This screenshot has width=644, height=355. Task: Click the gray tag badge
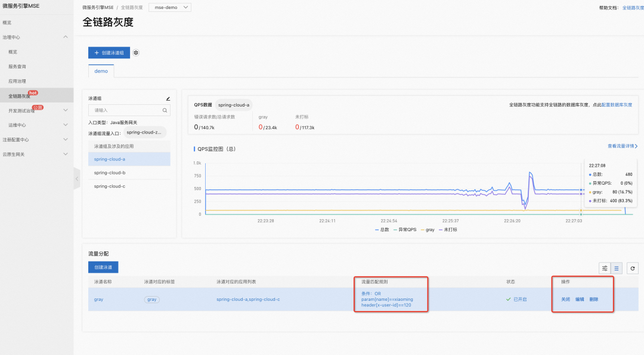tap(152, 300)
